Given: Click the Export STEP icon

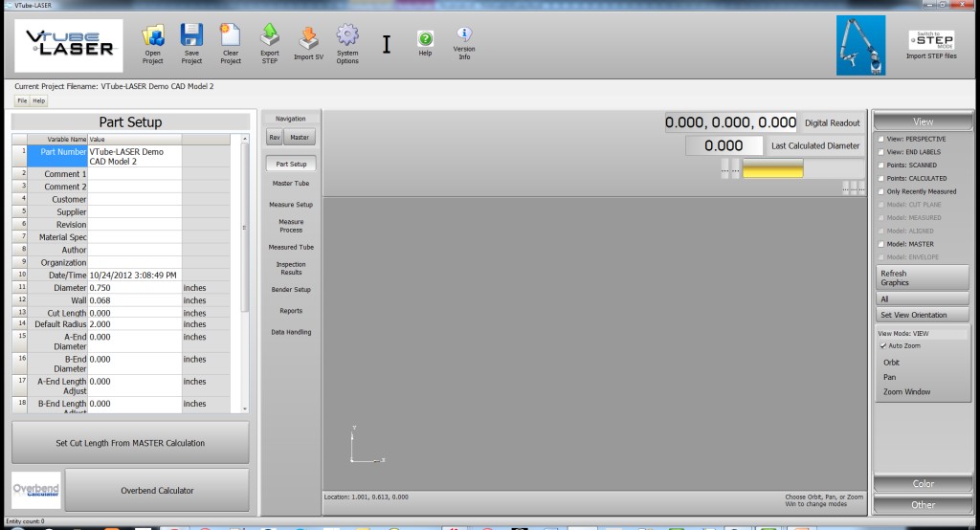Looking at the screenshot, I should coord(270,37).
